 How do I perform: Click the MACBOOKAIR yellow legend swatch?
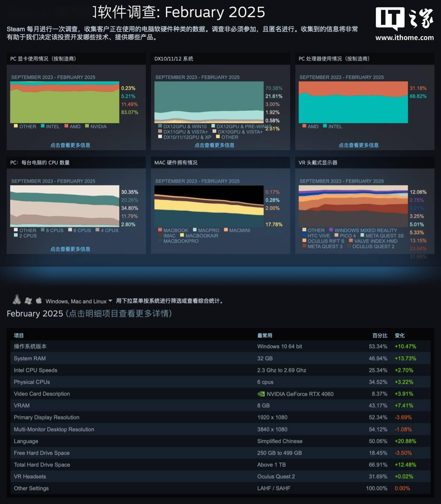182,235
